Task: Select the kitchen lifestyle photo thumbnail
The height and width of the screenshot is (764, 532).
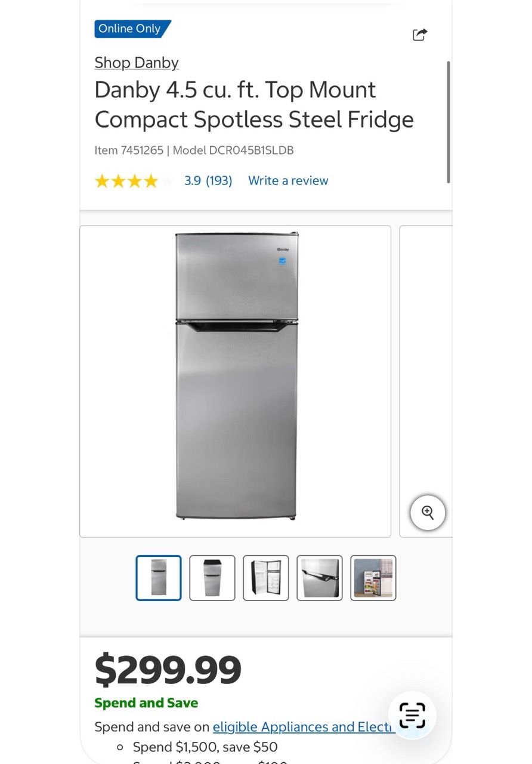Action: (373, 578)
